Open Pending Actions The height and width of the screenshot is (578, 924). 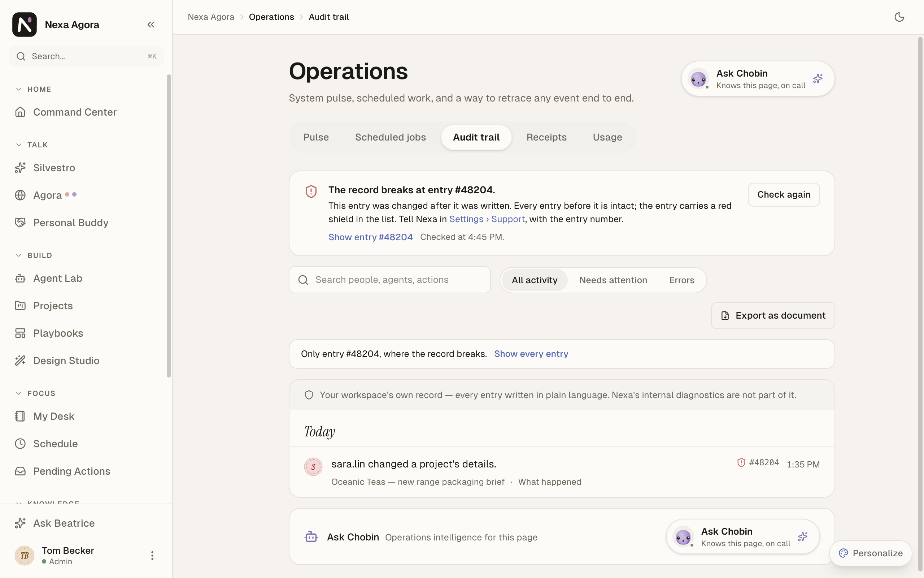point(86,471)
